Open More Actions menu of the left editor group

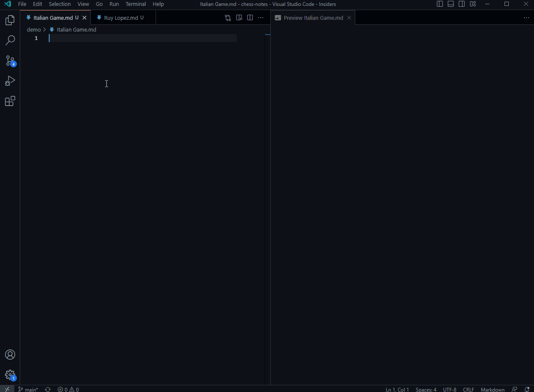(x=261, y=18)
